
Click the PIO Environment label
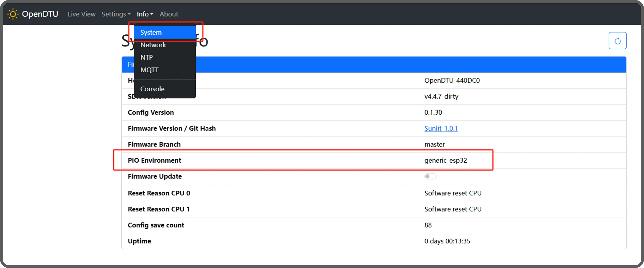tap(154, 160)
